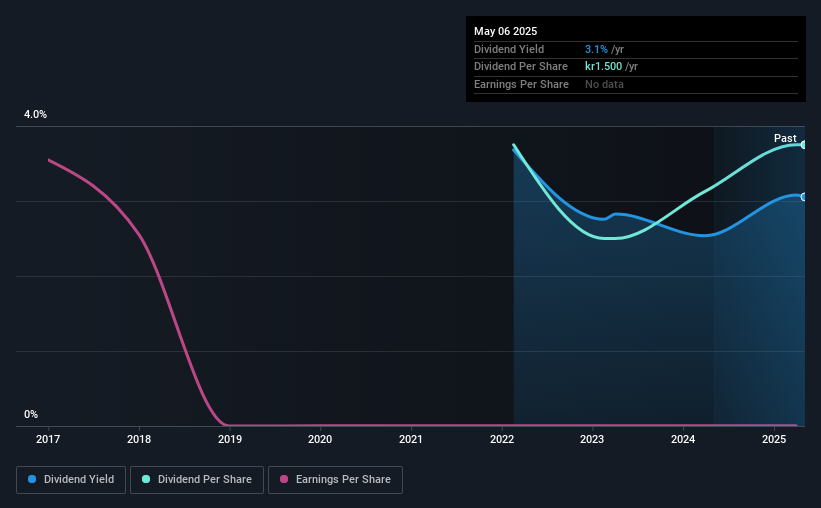The width and height of the screenshot is (821, 508).
Task: Click the No data earnings value
Action: click(604, 84)
